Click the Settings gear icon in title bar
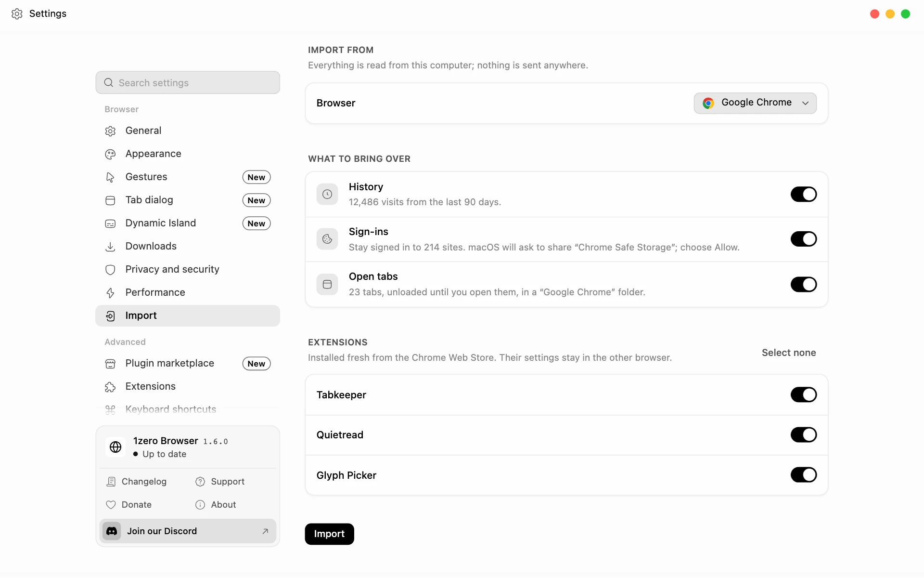Viewport: 924px width, 578px height. point(17,13)
